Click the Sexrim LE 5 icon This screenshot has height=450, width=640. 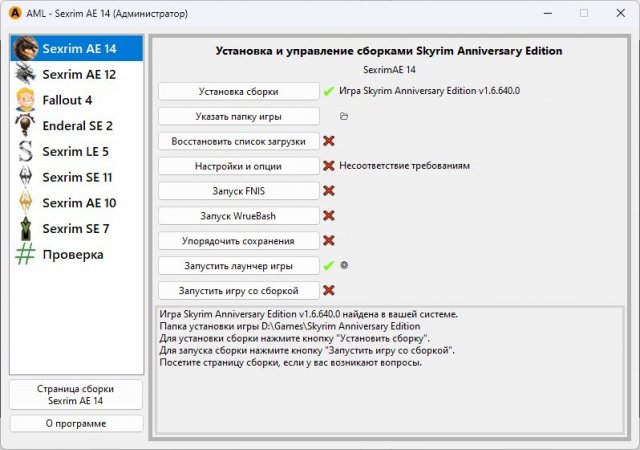(26, 152)
